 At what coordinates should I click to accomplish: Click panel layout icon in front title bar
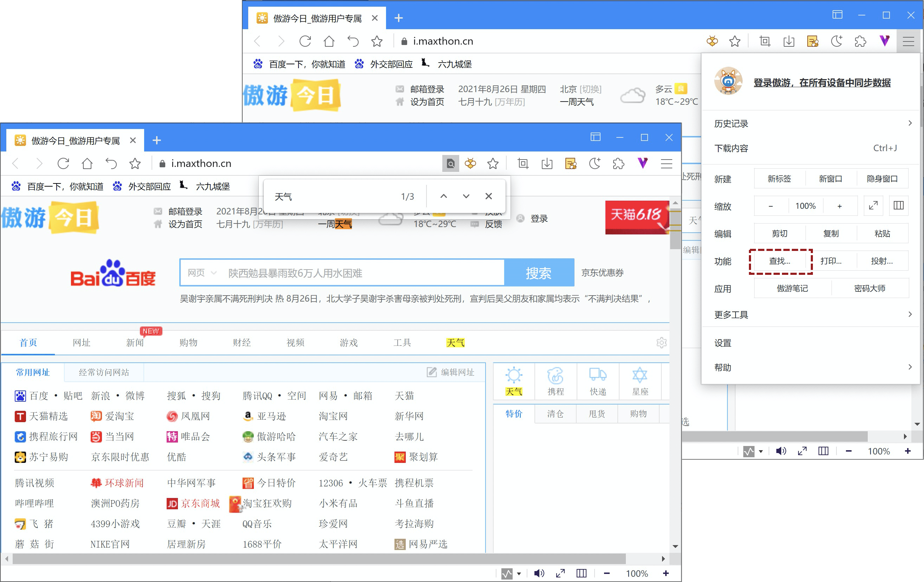[595, 137]
